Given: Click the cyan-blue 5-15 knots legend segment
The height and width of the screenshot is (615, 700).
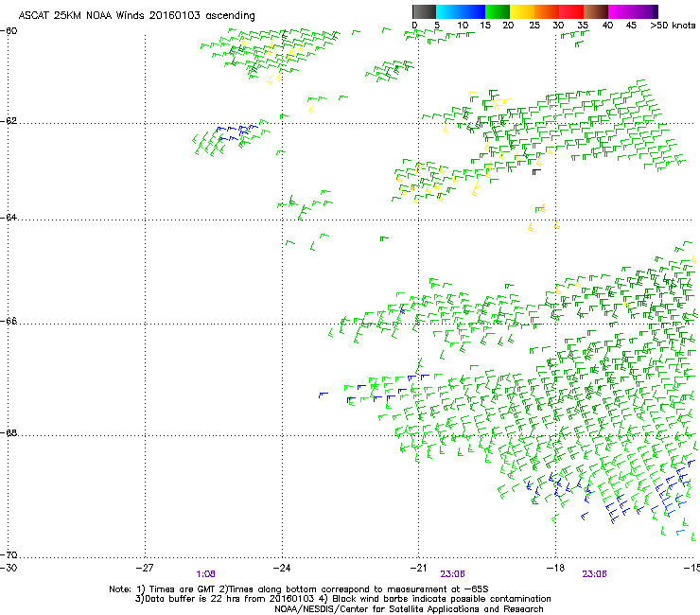Looking at the screenshot, I should [x=461, y=11].
